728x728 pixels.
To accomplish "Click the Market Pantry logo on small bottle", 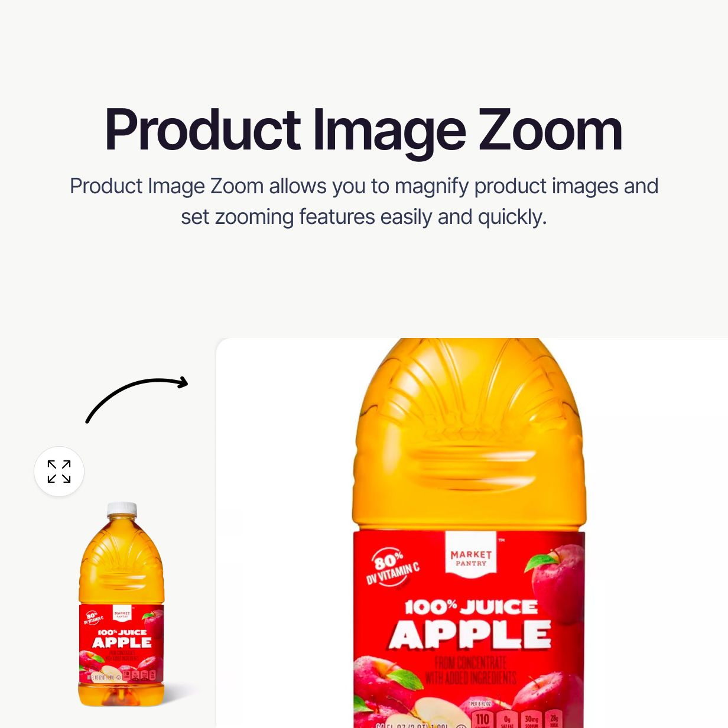I will click(x=122, y=614).
